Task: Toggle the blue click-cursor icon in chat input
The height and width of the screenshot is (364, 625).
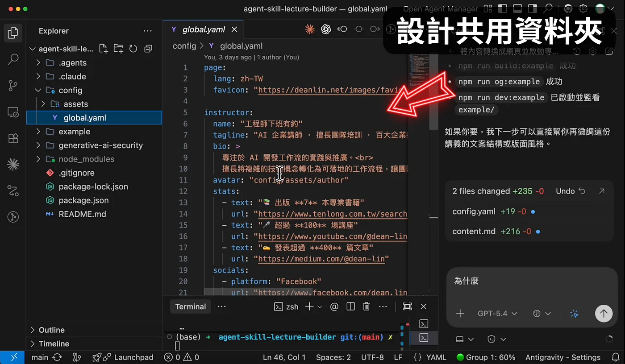Action: pos(574,314)
